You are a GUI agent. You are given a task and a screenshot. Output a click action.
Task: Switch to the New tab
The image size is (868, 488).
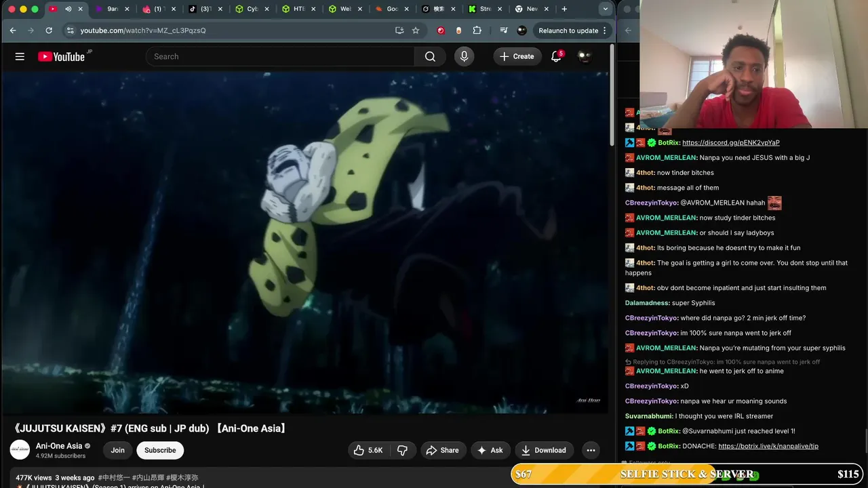[531, 9]
